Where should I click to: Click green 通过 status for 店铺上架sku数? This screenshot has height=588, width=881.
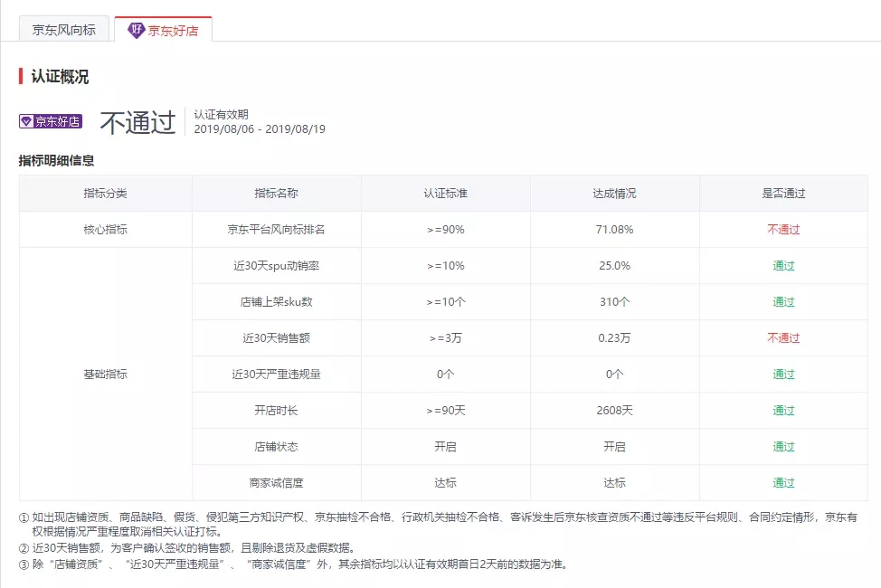783,302
